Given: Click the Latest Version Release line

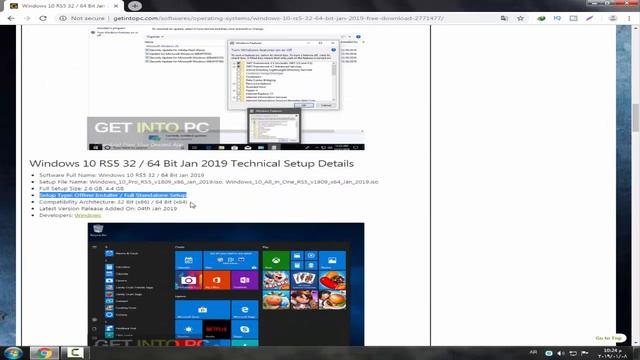Looking at the screenshot, I should point(108,208).
